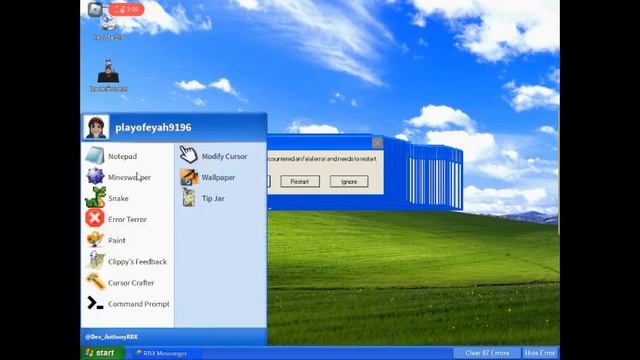Open the Wallpaper picture icon
Screen dimensions: 640x360
[189, 177]
